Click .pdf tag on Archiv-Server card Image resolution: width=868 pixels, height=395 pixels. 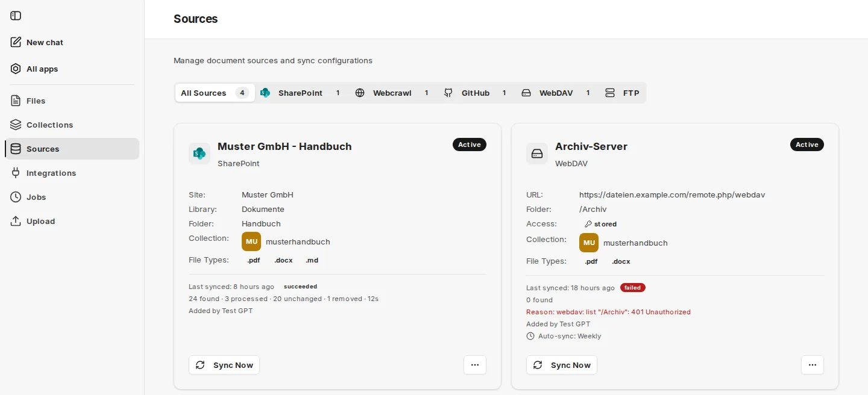(x=591, y=261)
